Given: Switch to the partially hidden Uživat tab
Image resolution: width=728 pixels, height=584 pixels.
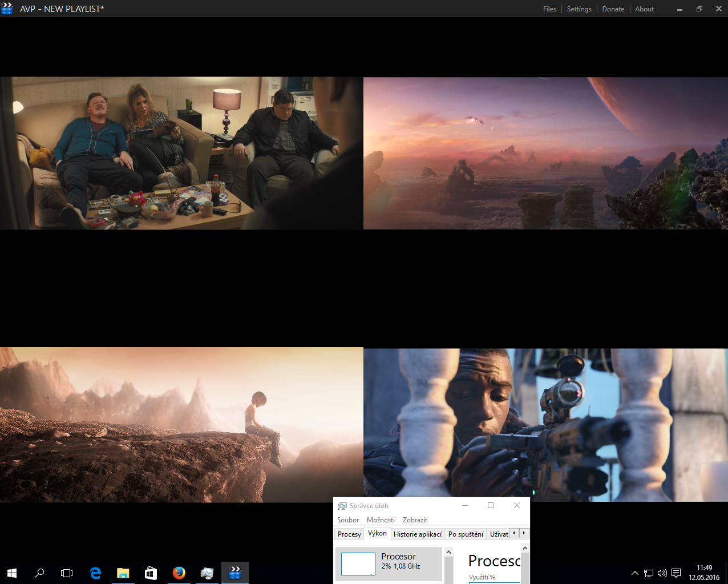Looking at the screenshot, I should coord(499,534).
